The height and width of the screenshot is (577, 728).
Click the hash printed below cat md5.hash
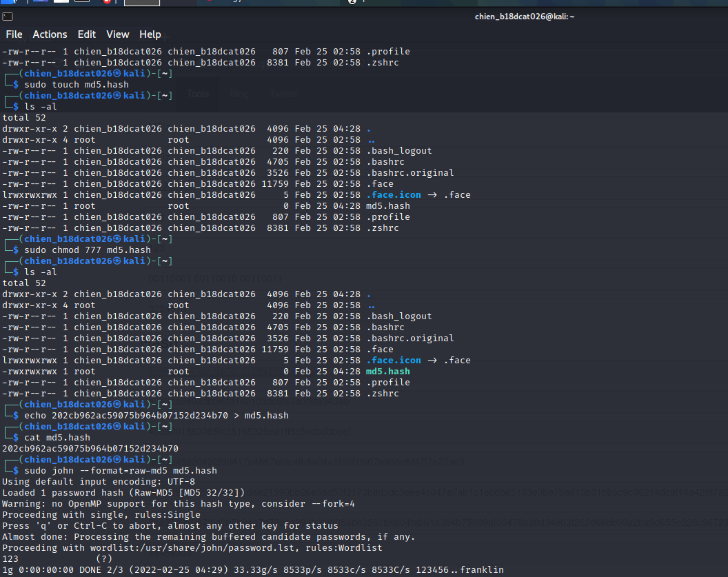[90, 449]
